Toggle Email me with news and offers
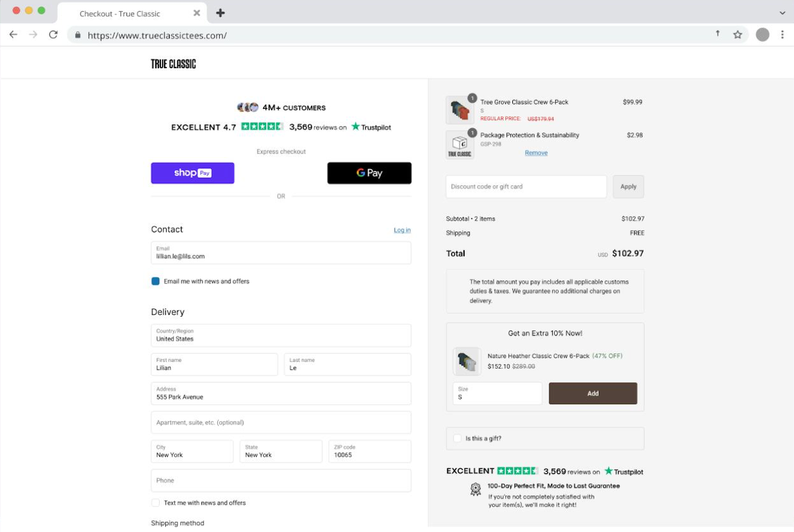The width and height of the screenshot is (794, 532). (x=155, y=282)
